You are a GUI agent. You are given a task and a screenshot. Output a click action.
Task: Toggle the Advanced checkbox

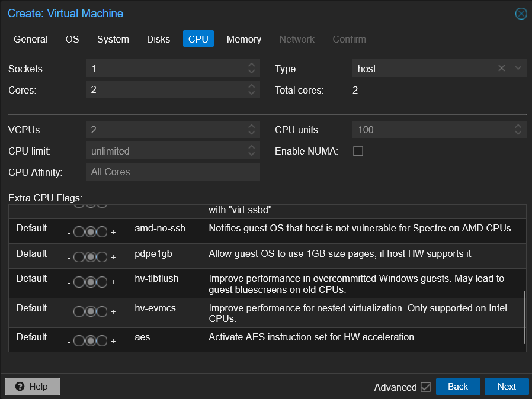pyautogui.click(x=425, y=387)
